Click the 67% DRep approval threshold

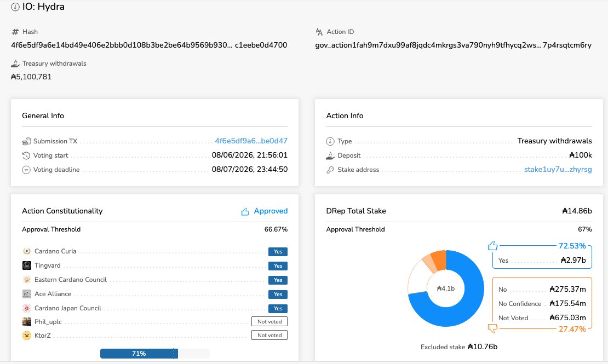(x=585, y=229)
